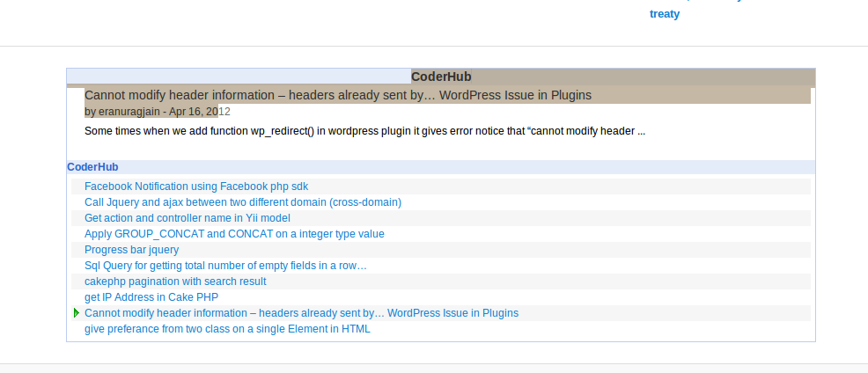
Task: Open 'Sql Query for getting total number' link
Action: click(225, 266)
